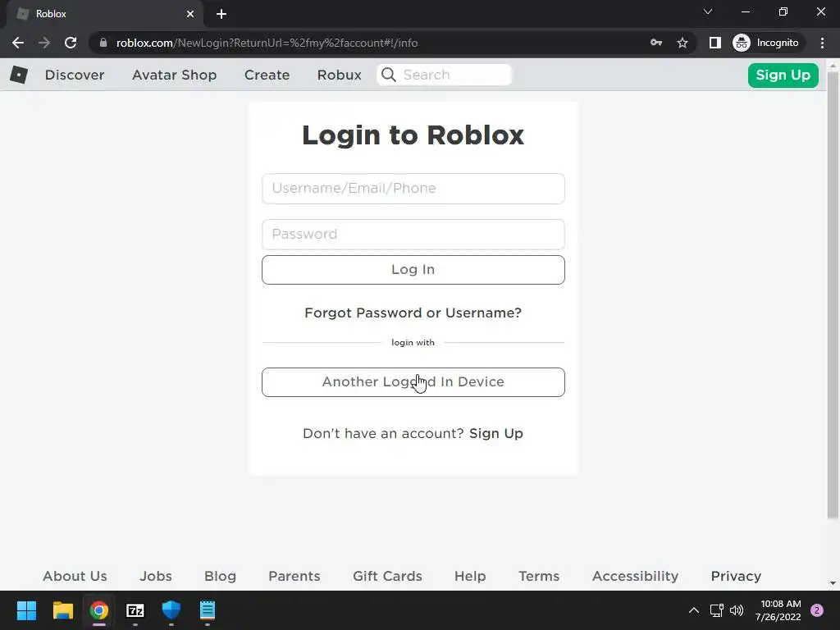
Task: Click the browser forward arrow
Action: 44,43
